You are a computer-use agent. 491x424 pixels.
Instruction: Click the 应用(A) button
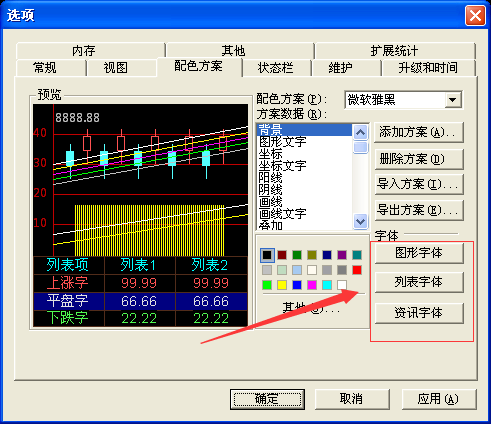tap(439, 399)
